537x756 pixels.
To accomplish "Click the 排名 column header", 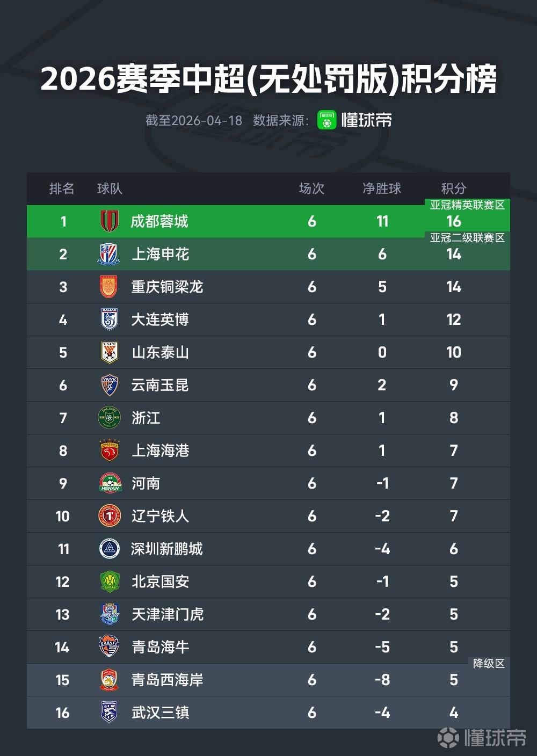I will pos(62,188).
